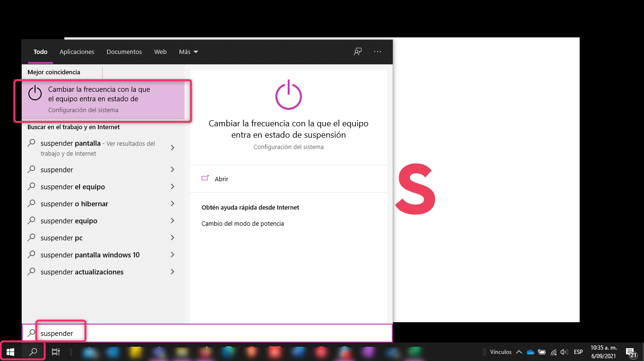Select the 'suspender el equipo' search suggestion
This screenshot has height=361, width=644.
tap(73, 187)
